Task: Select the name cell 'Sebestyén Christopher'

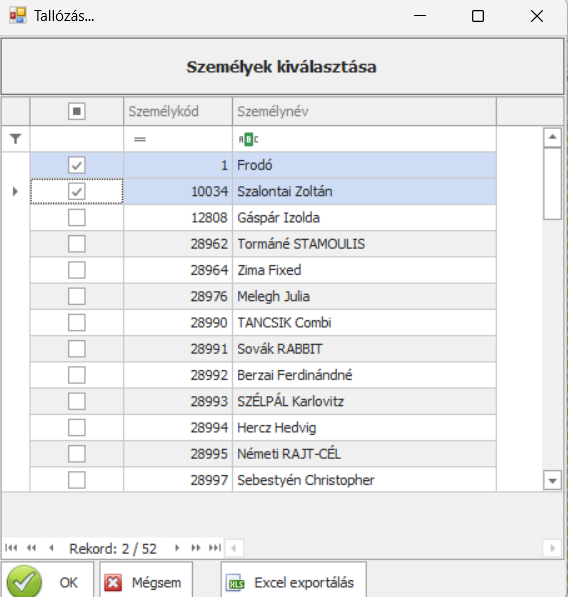Action: [x=364, y=480]
